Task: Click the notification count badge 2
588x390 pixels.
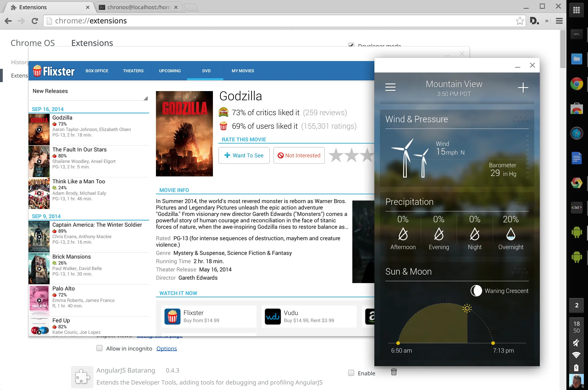Action: 577,305
